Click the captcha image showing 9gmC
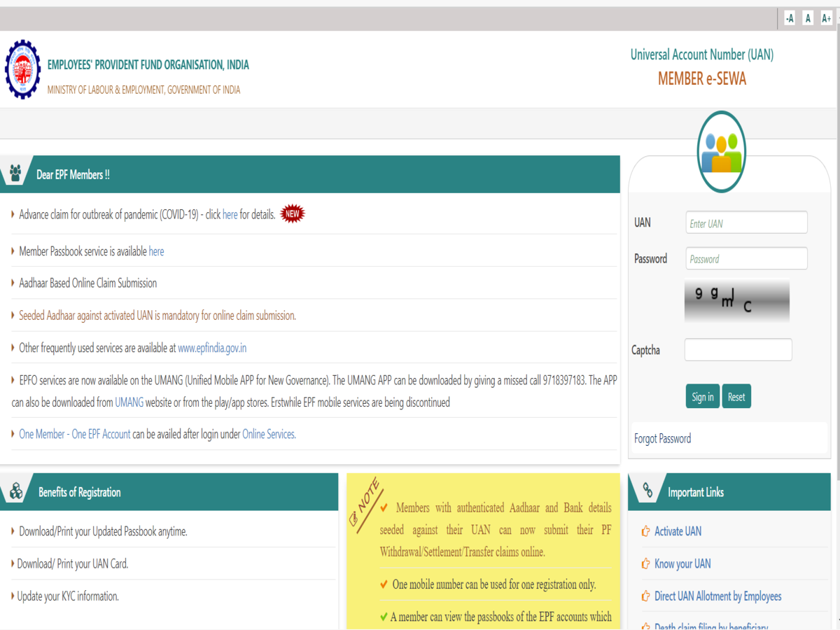 [736, 301]
